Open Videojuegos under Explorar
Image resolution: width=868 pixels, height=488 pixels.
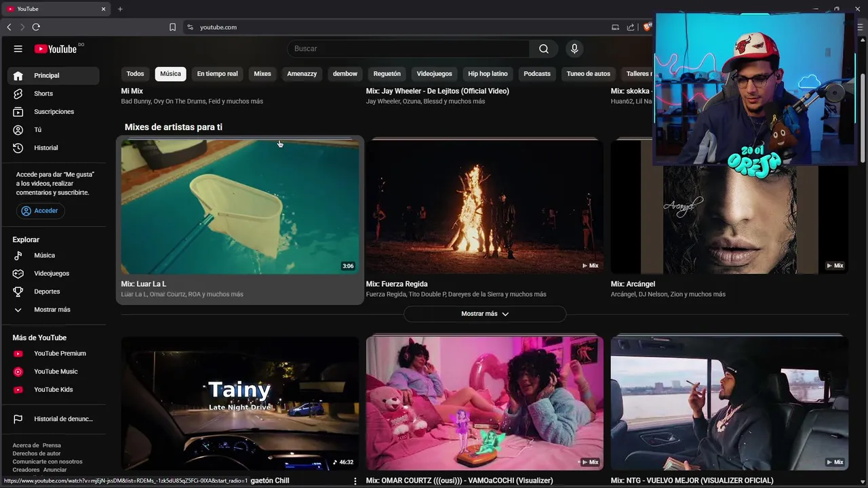53,273
